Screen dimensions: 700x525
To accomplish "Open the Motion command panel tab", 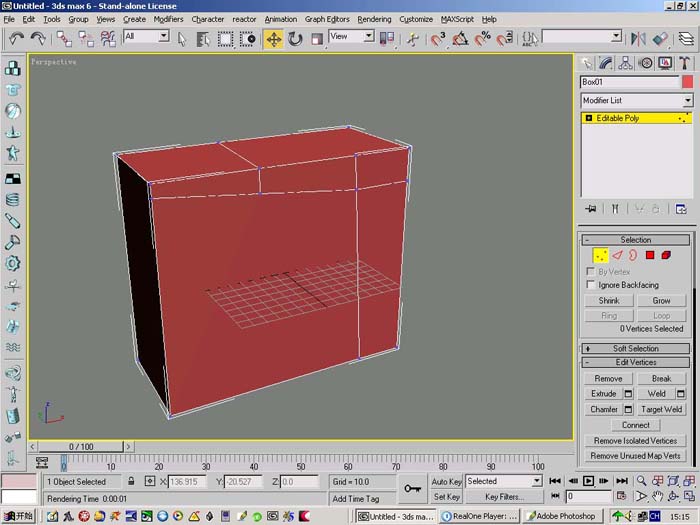I will tap(646, 63).
